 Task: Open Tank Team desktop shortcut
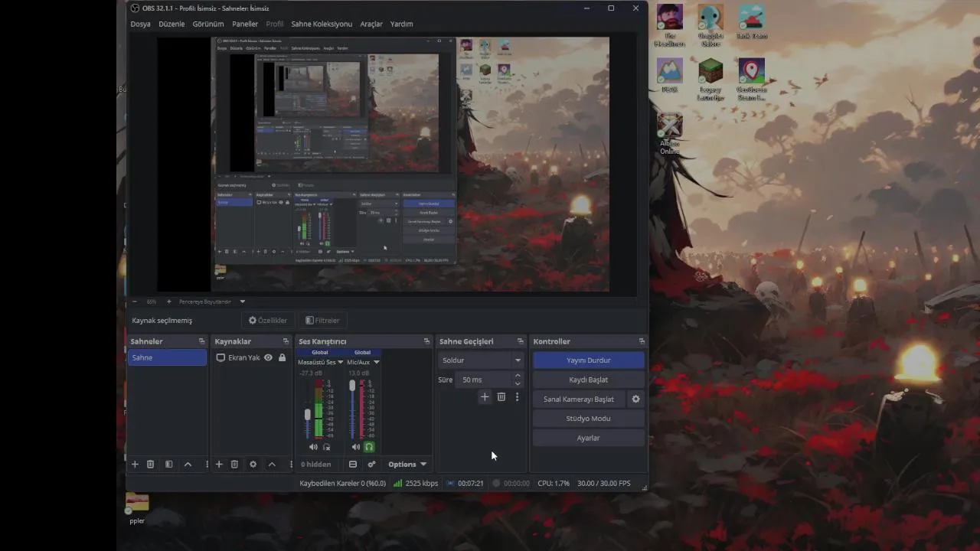pos(752,23)
